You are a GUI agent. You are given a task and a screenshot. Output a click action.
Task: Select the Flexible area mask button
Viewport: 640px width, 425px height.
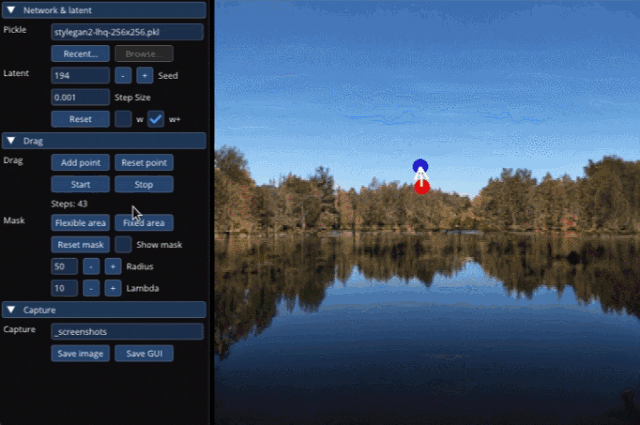coord(80,223)
